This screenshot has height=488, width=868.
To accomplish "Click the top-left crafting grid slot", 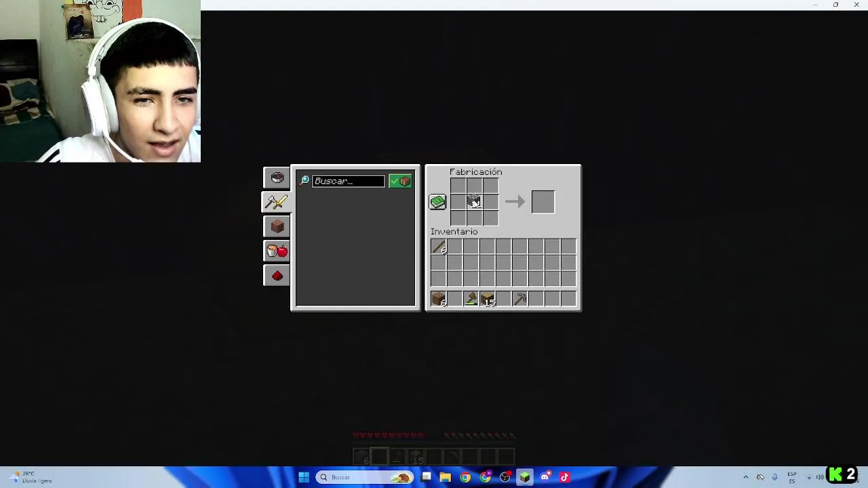I will pos(458,186).
